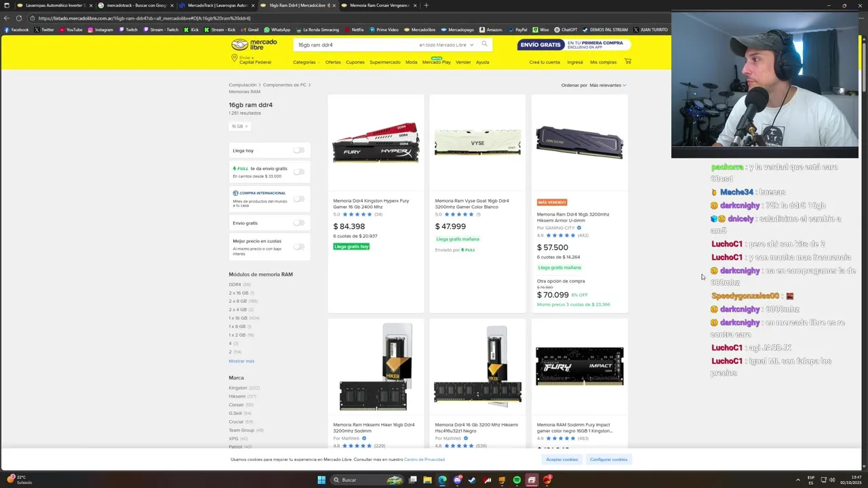Expand RAM modules list via Mostrar más

[241, 361]
